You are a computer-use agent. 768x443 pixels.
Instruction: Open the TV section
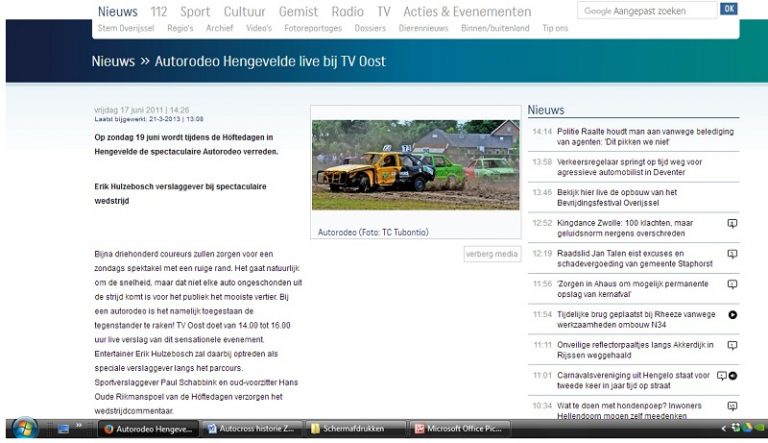(384, 11)
